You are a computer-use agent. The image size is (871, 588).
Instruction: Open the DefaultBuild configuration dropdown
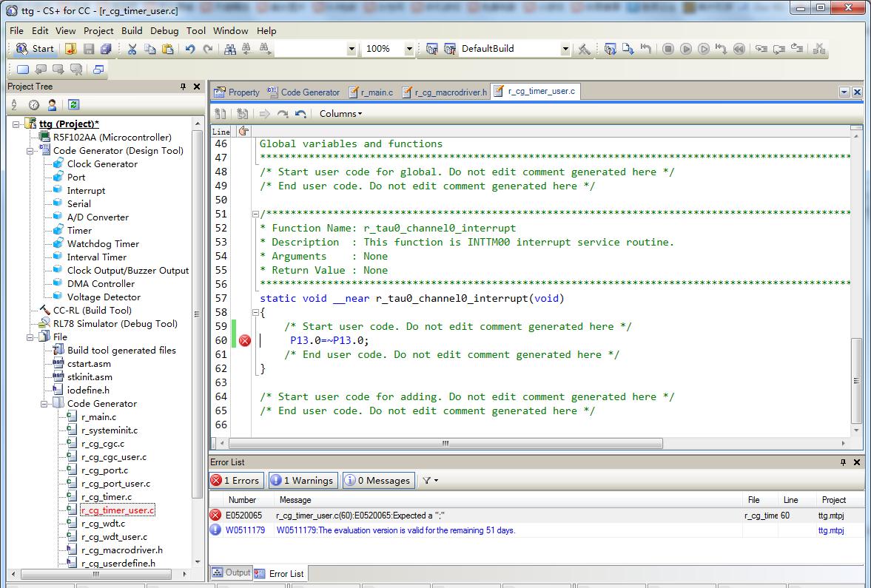point(565,49)
